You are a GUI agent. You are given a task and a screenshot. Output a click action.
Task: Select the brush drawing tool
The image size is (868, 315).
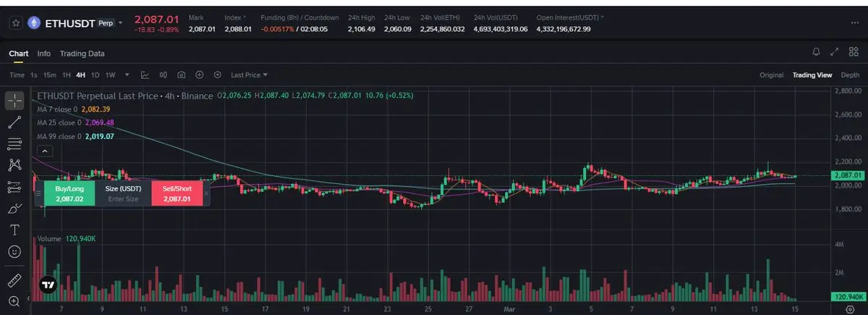(x=14, y=209)
